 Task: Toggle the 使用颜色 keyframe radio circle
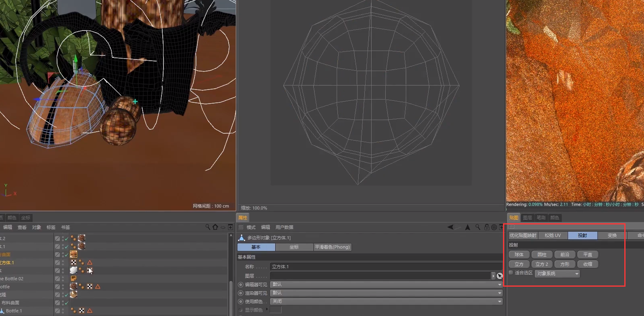pos(241,302)
